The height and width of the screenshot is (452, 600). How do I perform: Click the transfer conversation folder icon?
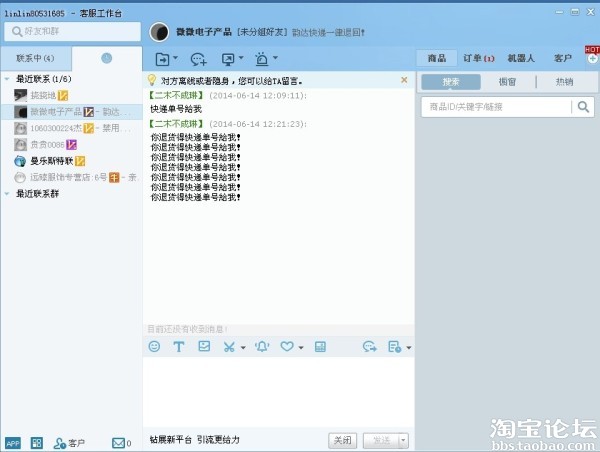(162, 59)
